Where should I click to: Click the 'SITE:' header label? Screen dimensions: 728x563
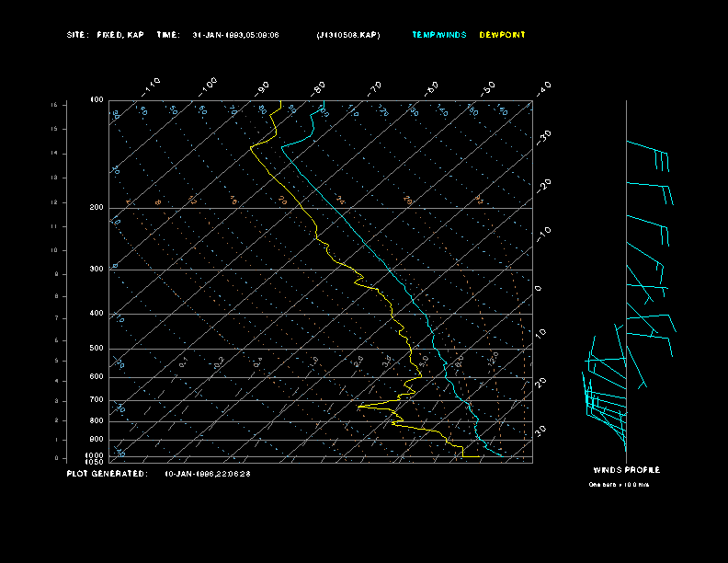point(77,35)
